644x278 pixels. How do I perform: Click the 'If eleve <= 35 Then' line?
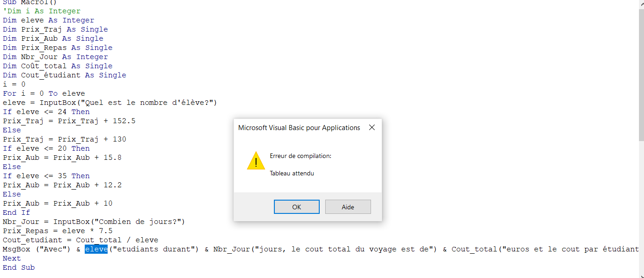tap(46, 176)
